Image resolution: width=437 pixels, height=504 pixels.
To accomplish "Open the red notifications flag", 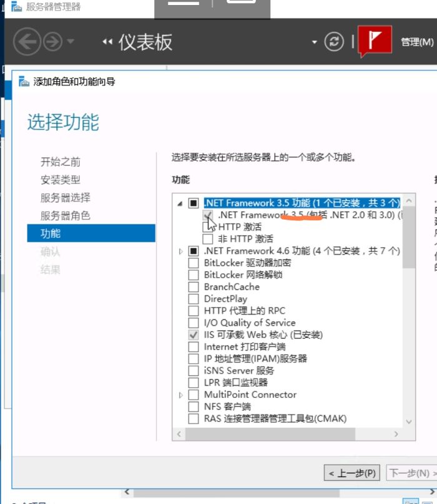I will pos(375,40).
